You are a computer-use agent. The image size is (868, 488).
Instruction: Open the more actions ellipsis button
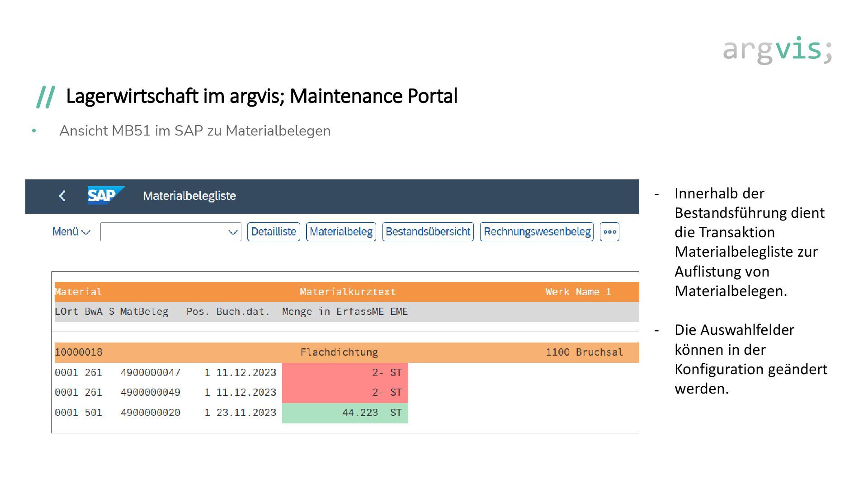point(609,232)
